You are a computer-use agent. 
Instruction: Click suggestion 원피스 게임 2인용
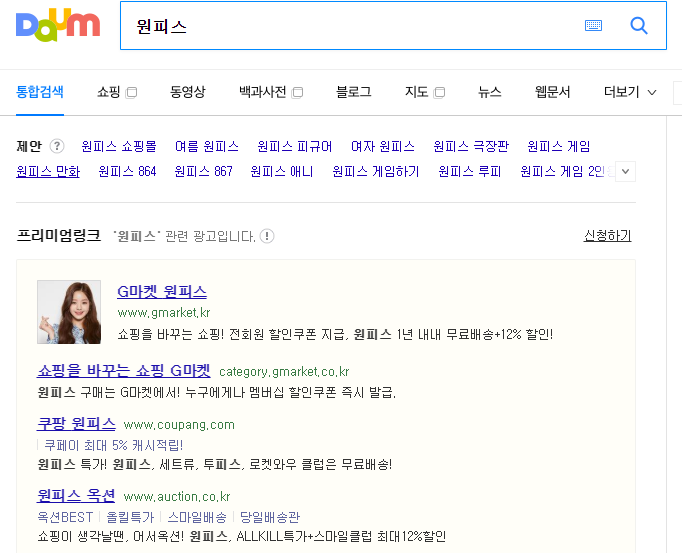tap(567, 171)
